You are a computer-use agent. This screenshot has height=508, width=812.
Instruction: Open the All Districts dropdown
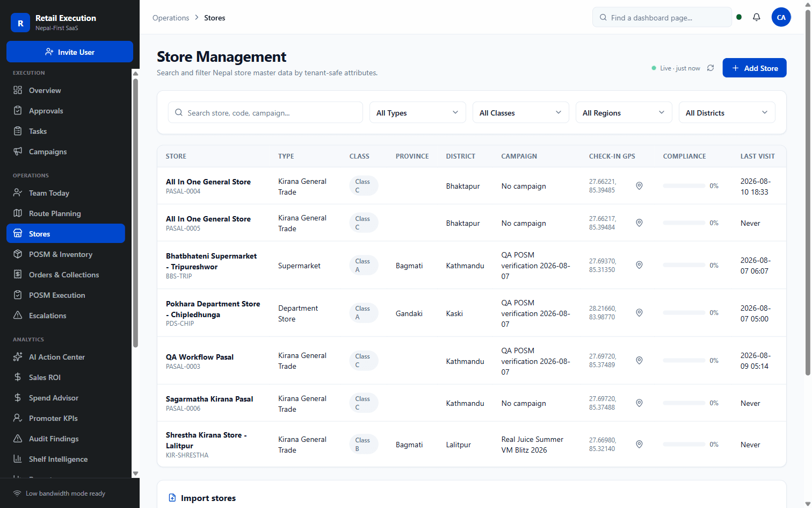(727, 112)
